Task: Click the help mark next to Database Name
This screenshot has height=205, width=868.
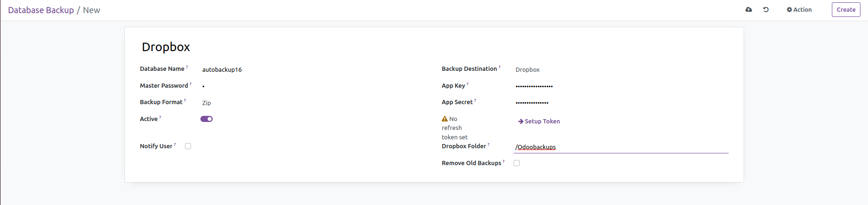Action: tap(187, 67)
